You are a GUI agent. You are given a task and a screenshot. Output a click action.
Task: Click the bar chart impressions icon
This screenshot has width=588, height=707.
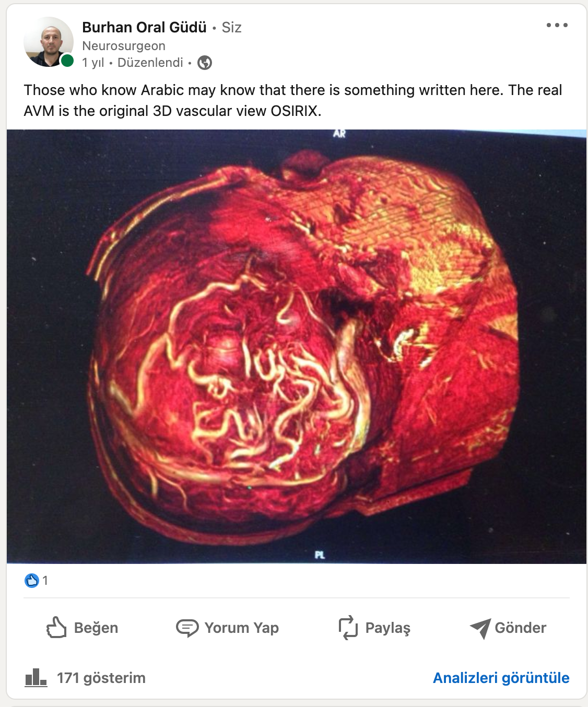(36, 677)
